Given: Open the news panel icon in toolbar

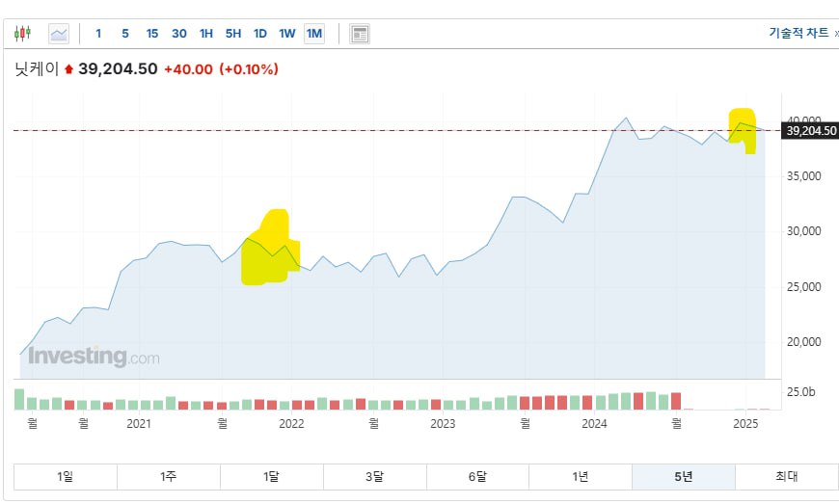Looking at the screenshot, I should pyautogui.click(x=360, y=34).
